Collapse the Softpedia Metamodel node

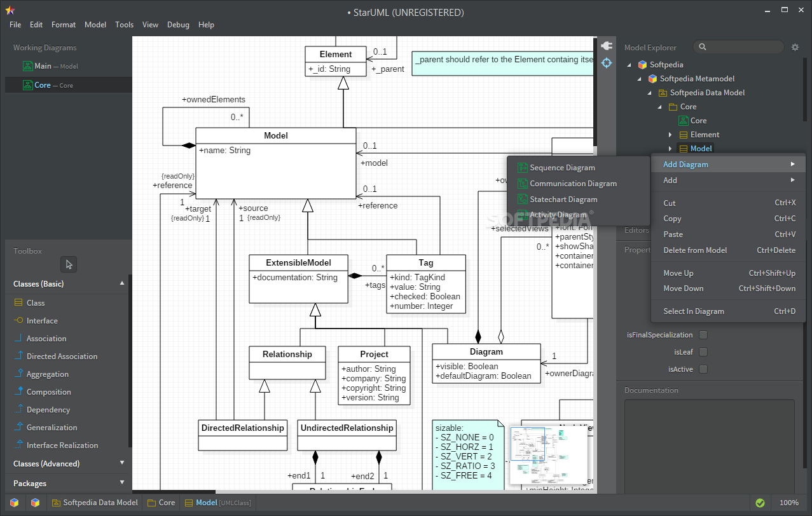tap(640, 79)
